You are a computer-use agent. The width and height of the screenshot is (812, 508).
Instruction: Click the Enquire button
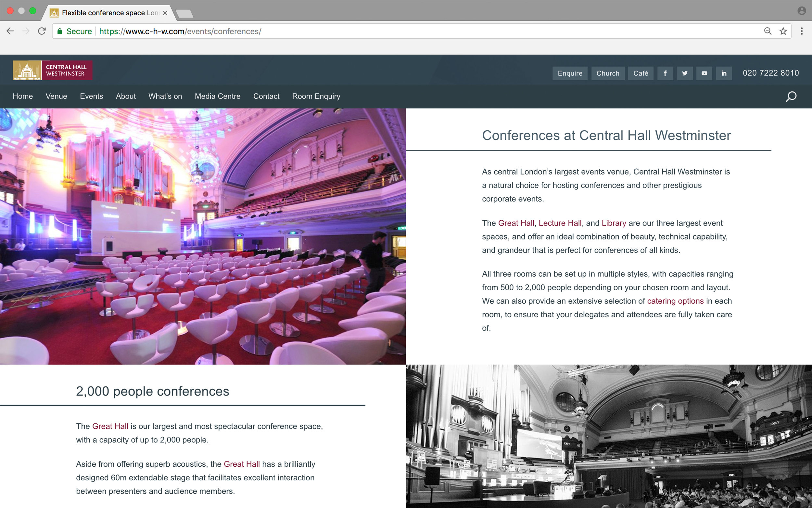[570, 73]
